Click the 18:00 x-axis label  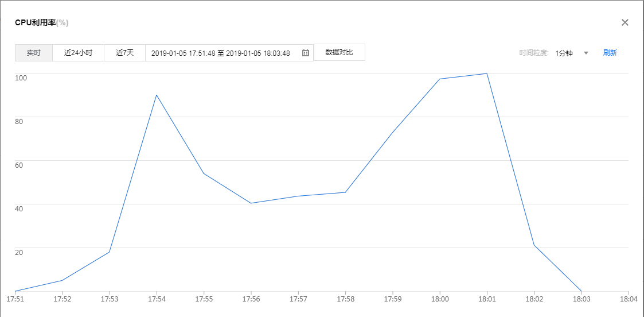(439, 299)
